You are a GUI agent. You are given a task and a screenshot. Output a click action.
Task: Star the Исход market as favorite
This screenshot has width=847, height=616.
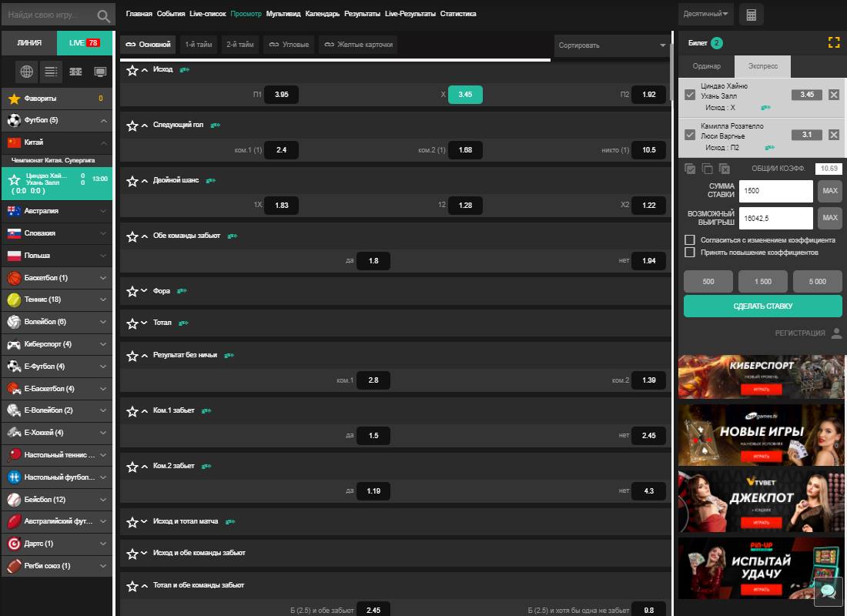(x=132, y=70)
